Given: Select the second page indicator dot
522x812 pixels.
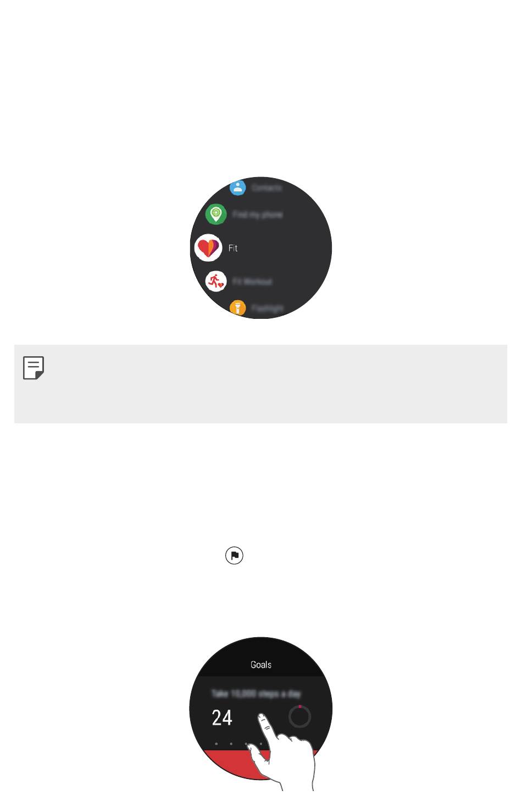Looking at the screenshot, I should click(x=231, y=744).
